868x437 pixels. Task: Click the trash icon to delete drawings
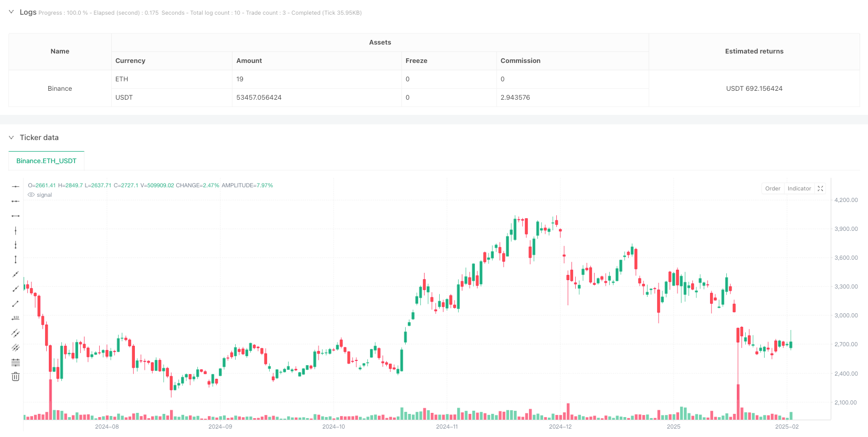coord(16,377)
